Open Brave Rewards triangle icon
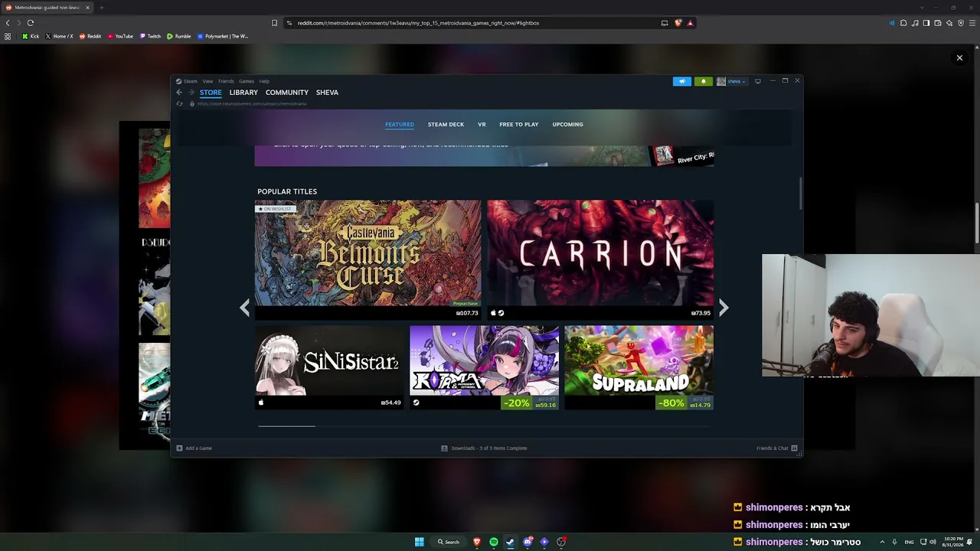Screen dimensions: 980x551 point(690,23)
